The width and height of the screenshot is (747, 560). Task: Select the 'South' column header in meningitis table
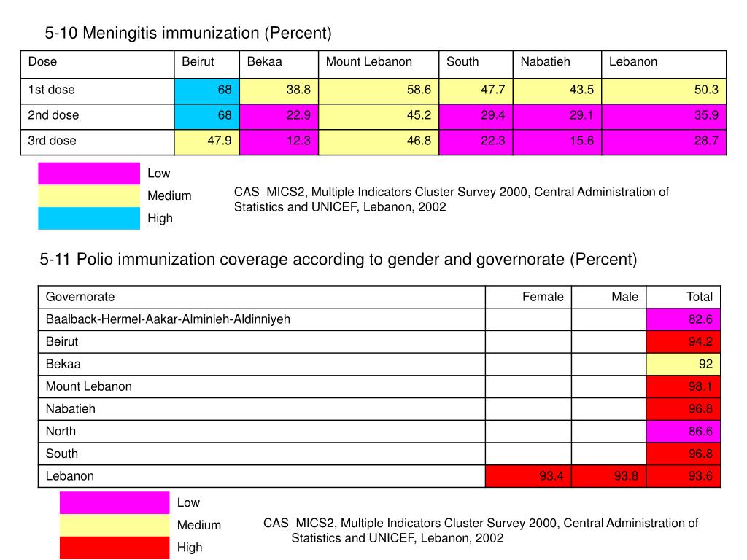coord(476,64)
